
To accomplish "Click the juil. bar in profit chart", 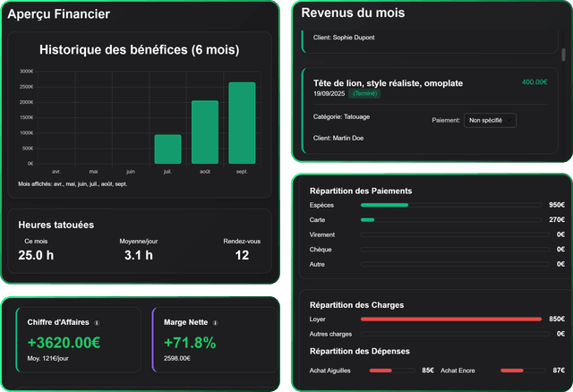I will click(167, 149).
